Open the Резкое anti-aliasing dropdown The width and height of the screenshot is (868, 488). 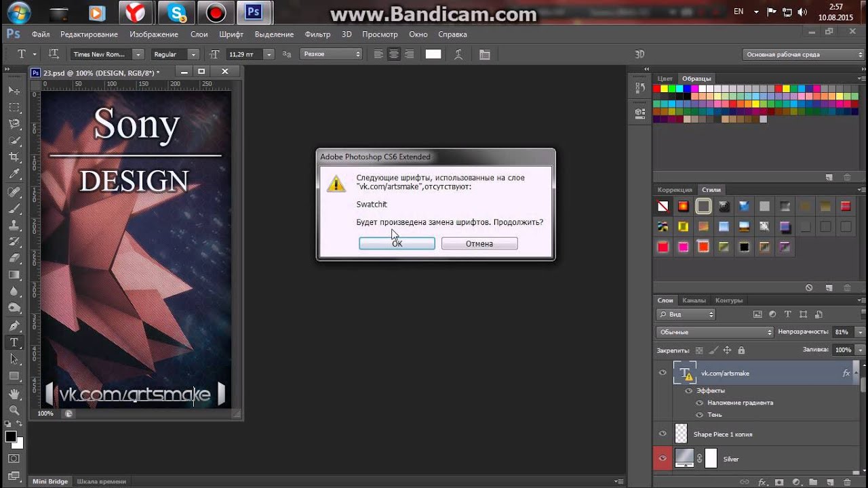pyautogui.click(x=331, y=54)
